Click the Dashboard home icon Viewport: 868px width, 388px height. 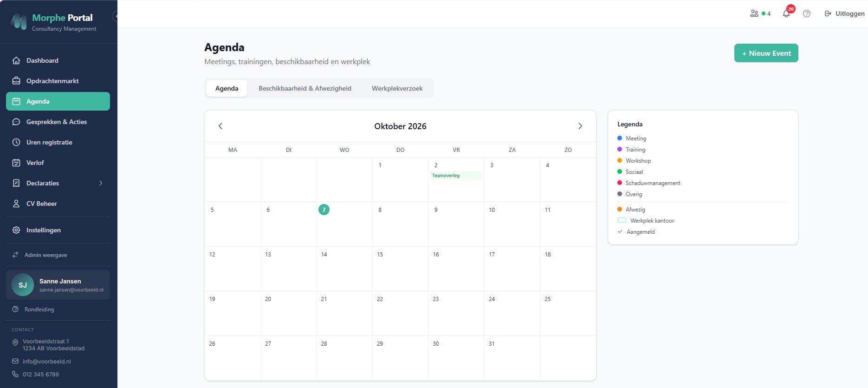coord(16,60)
